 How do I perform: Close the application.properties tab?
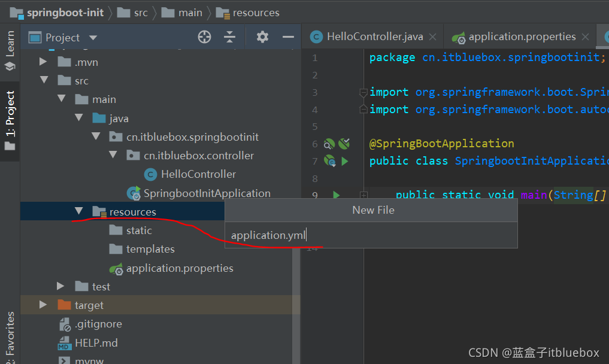pos(585,37)
